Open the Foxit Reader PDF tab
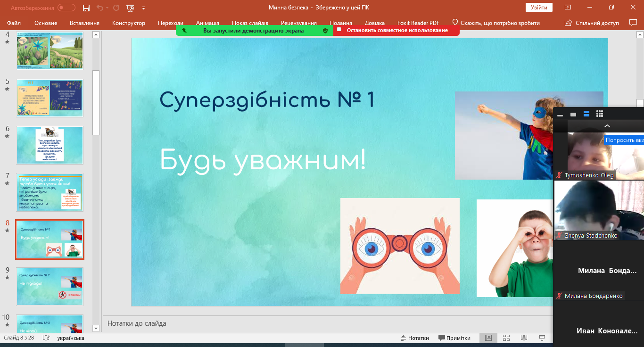 click(417, 23)
